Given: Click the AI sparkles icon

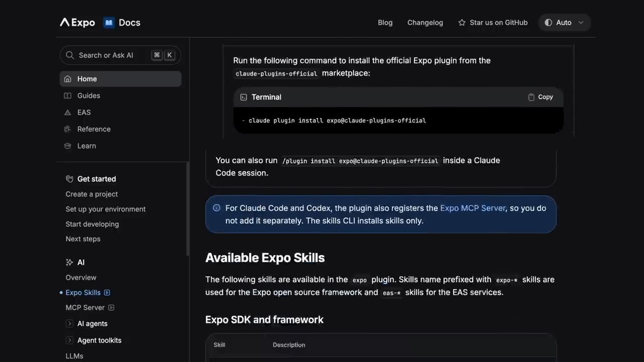Looking at the screenshot, I should point(69,262).
